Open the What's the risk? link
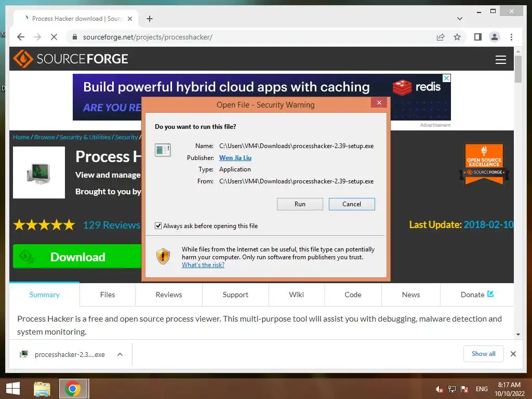This screenshot has height=399, width=532. 203,265
